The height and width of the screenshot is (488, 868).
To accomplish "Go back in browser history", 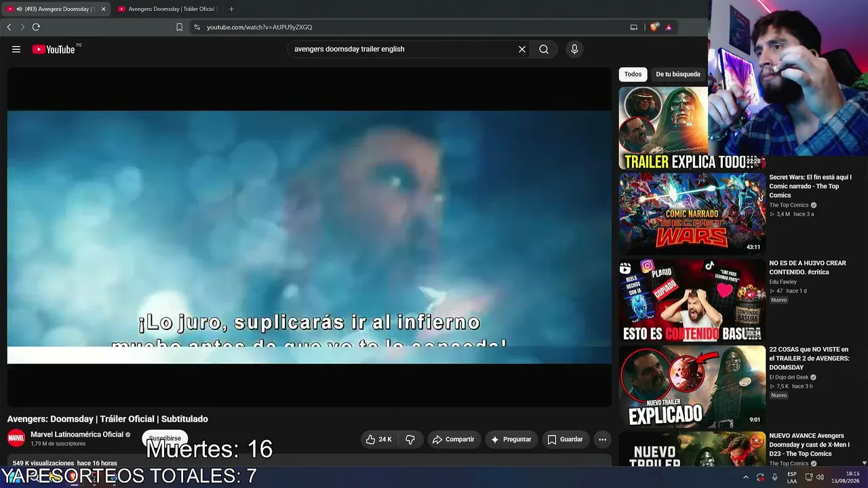I will click(9, 27).
